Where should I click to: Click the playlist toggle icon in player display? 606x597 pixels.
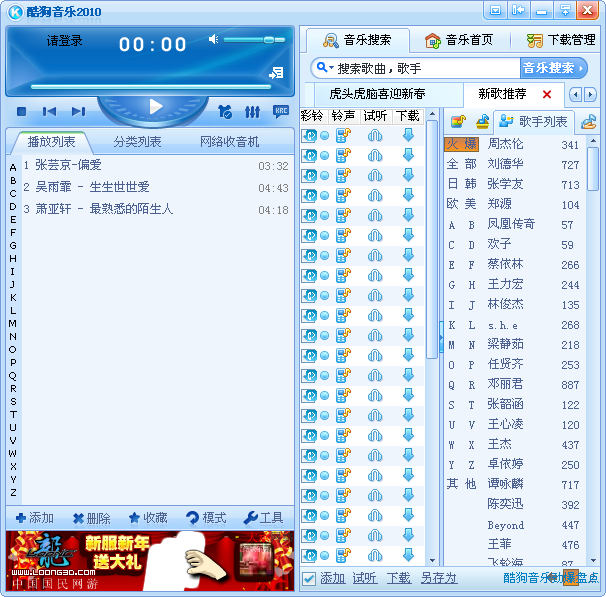coord(277,73)
